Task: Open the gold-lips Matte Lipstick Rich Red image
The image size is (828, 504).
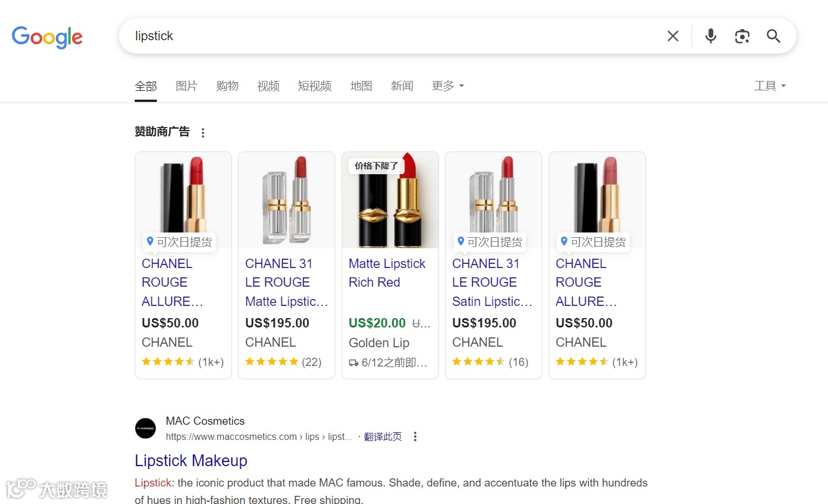Action: click(390, 200)
